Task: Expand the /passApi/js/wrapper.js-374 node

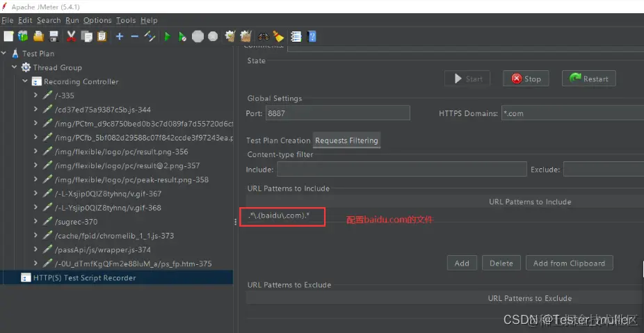Action: tap(35, 250)
